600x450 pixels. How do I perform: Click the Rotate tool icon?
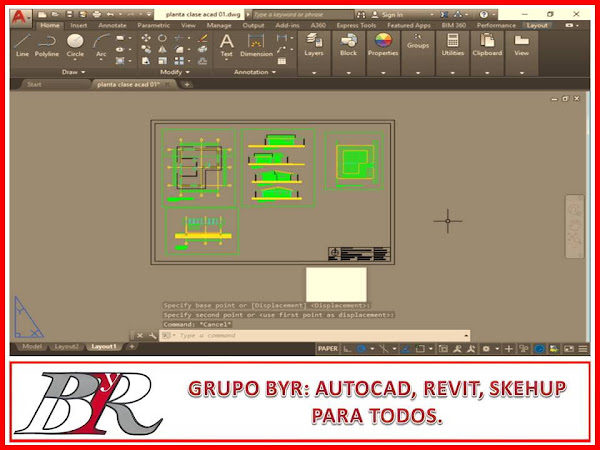(x=162, y=38)
